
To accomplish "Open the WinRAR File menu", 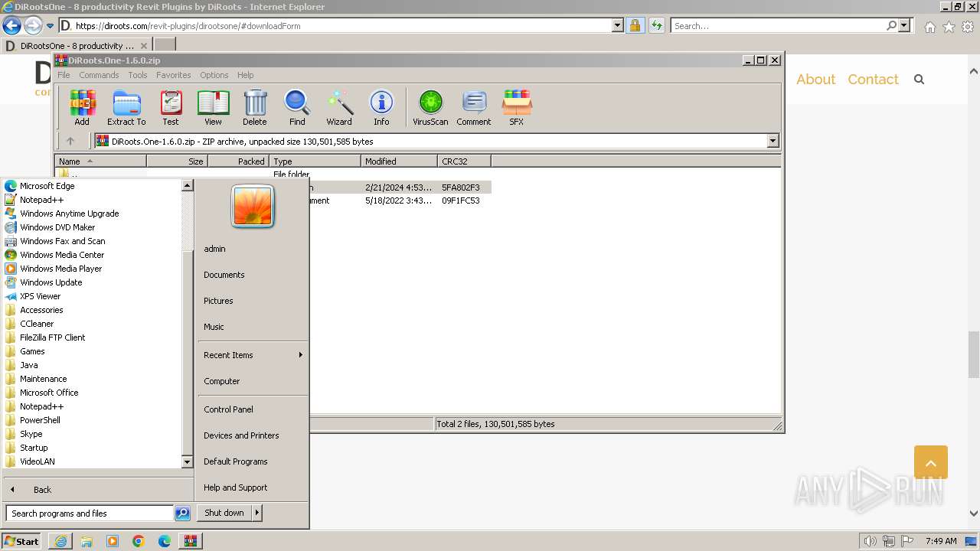I will tap(64, 75).
